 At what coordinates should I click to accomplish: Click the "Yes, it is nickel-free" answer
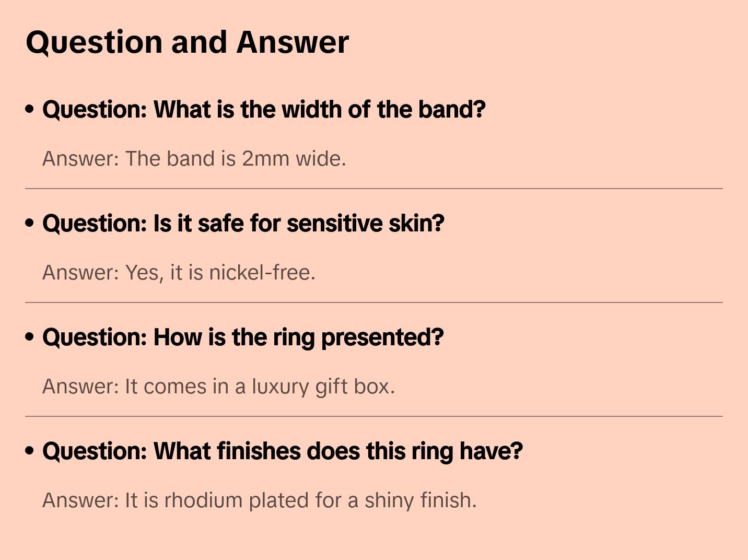coord(179,273)
